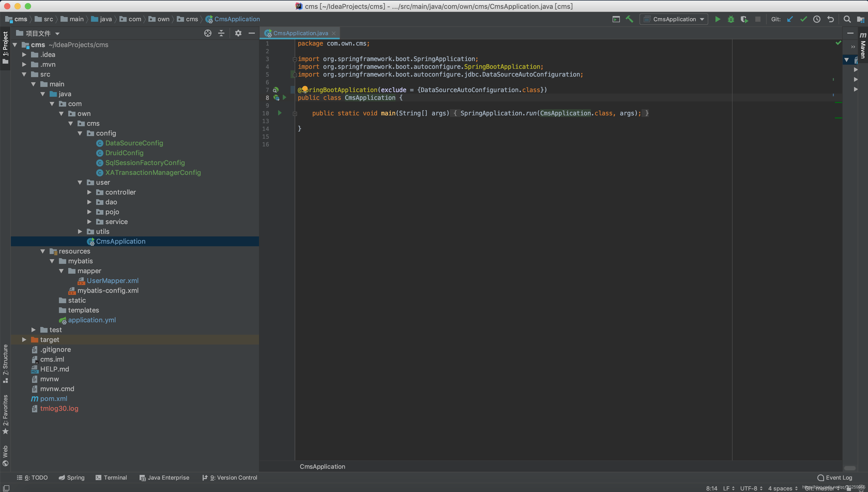The image size is (868, 492).
Task: Expand the .idea folder
Action: point(24,54)
